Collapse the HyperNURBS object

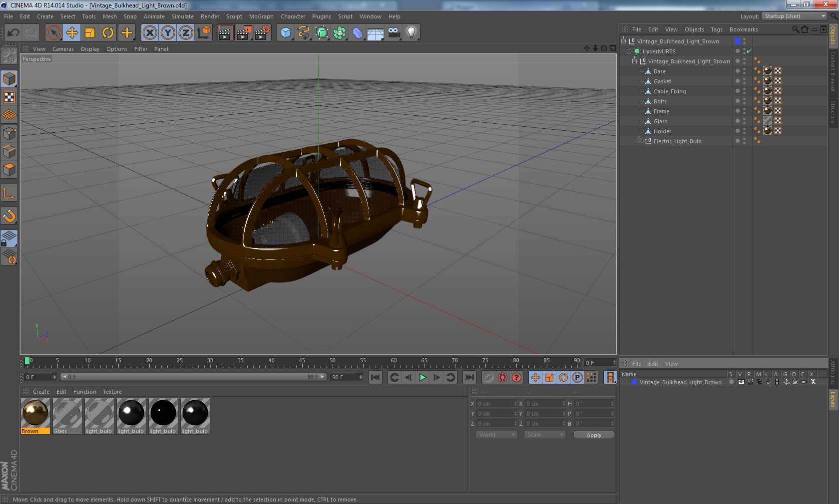(x=629, y=51)
